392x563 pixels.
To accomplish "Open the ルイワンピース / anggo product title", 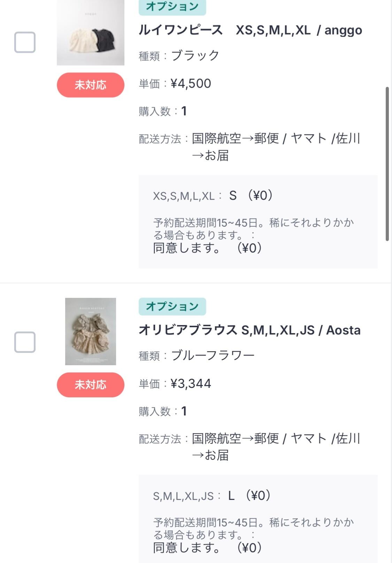I will [x=250, y=30].
